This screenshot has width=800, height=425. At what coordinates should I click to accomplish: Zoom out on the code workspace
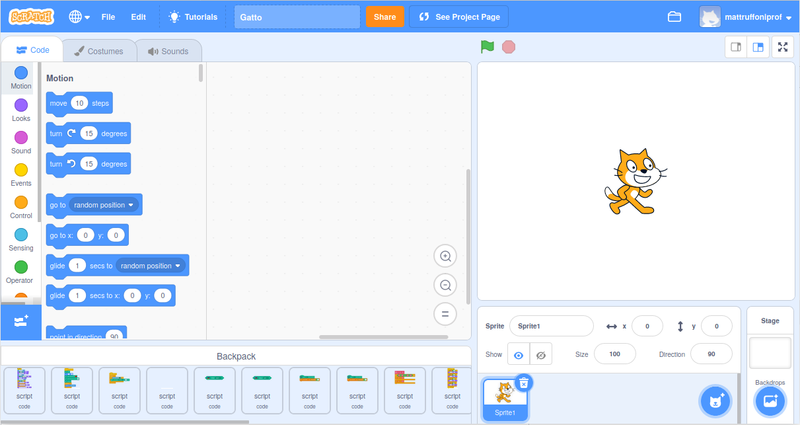446,285
